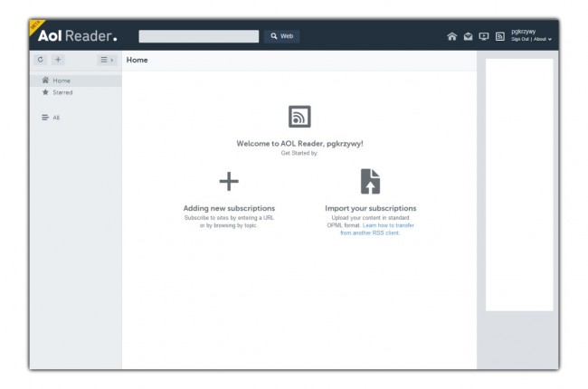Viewport: 588px width, 389px height.
Task: Click the house icon beside Home in sidebar
Action: point(45,81)
